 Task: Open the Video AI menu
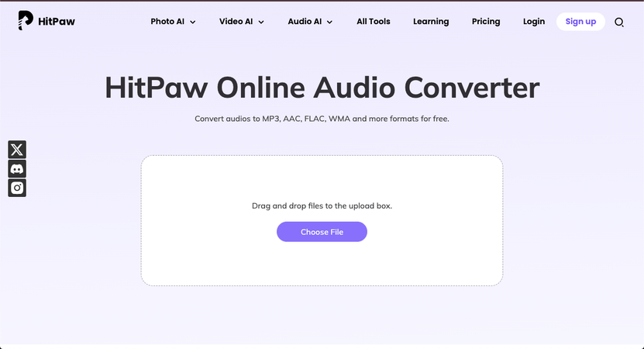(236, 22)
